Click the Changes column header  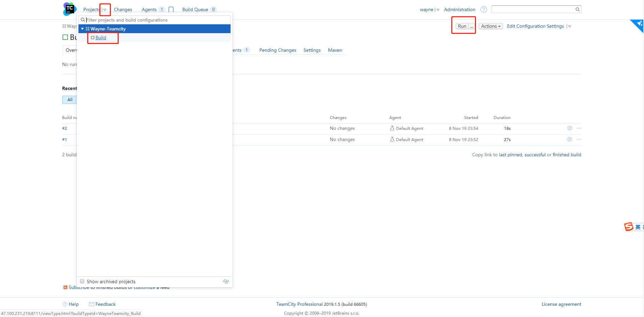[338, 118]
